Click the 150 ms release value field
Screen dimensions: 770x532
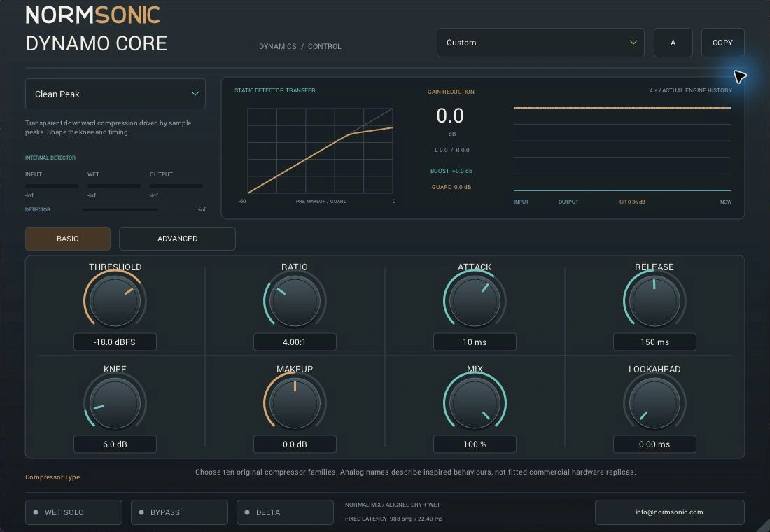tap(654, 342)
